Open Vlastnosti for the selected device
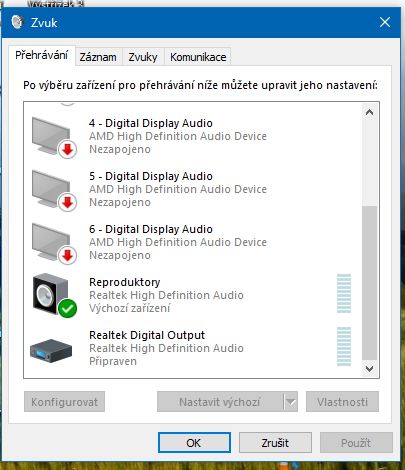 [342, 402]
